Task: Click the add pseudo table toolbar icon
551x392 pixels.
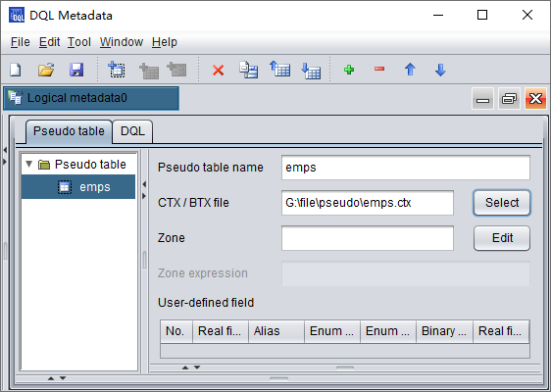Action: pos(117,70)
